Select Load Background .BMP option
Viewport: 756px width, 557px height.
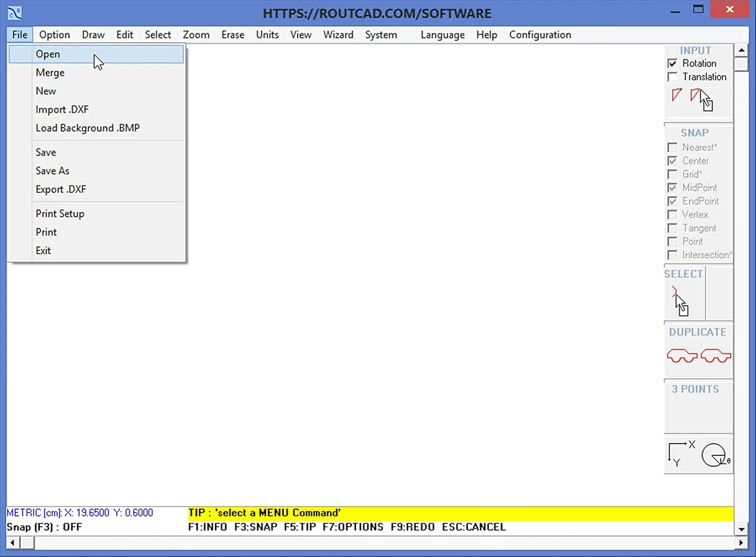(87, 128)
